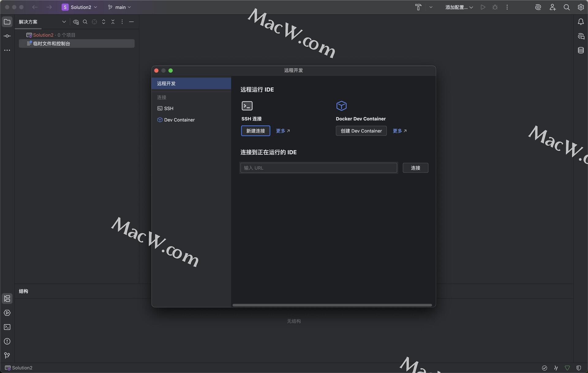The image size is (588, 373).
Task: Click Solution2 in the status bar
Action: tap(19, 368)
